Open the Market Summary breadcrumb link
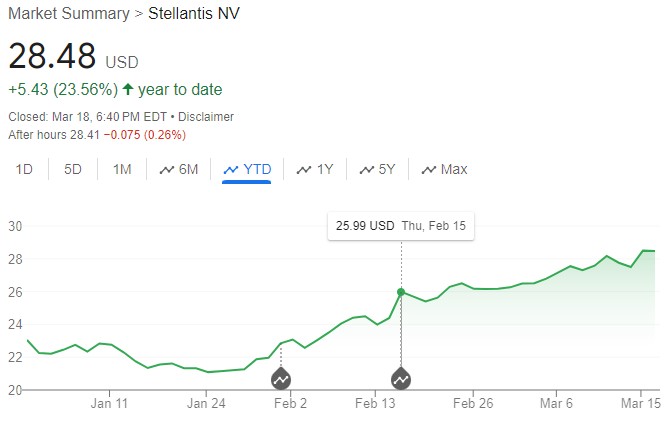Screen dimensions: 671x426 [x=65, y=14]
